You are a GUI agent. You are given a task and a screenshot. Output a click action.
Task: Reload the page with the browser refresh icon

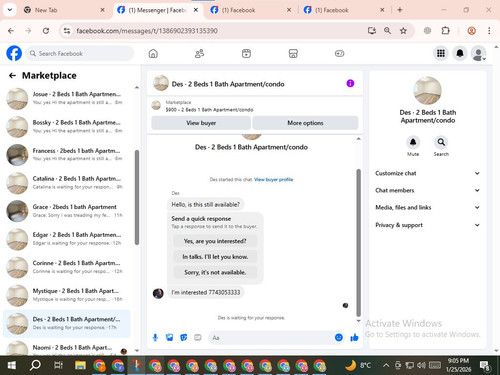tap(46, 31)
